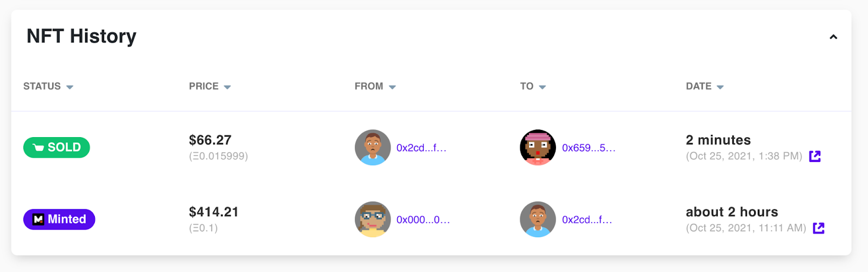868x272 pixels.
Task: Open the 0x659...5... buyer address link
Action: point(589,148)
